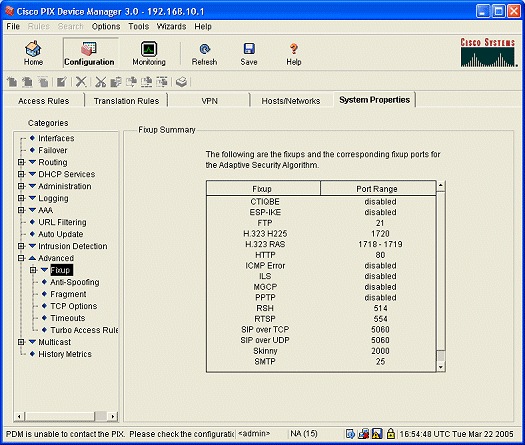Expand the Intrusion Detection category

click(x=21, y=246)
